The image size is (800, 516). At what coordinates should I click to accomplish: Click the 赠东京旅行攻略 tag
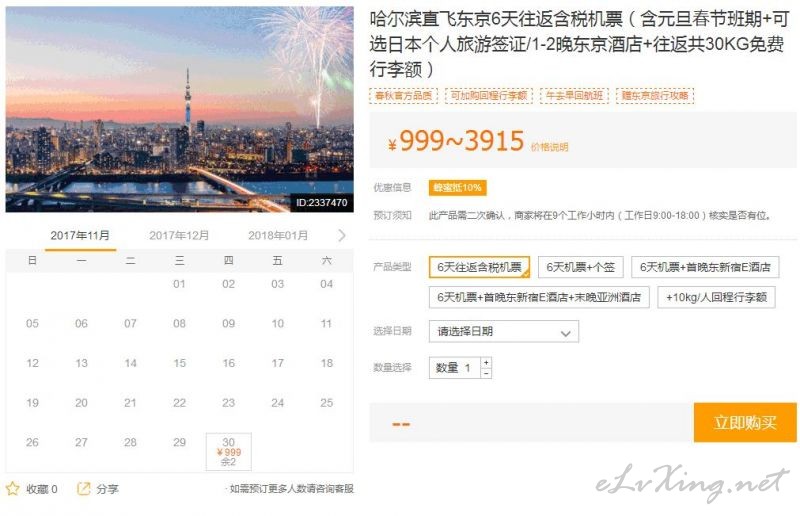pos(655,95)
